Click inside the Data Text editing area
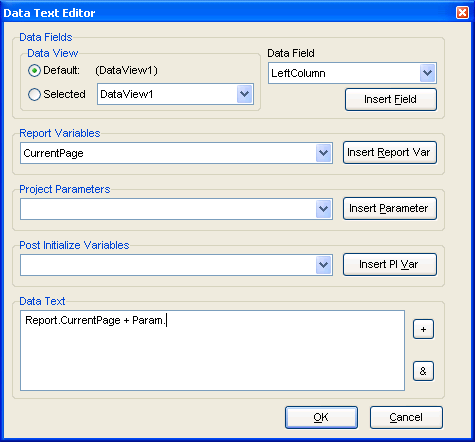 pyautogui.click(x=212, y=351)
